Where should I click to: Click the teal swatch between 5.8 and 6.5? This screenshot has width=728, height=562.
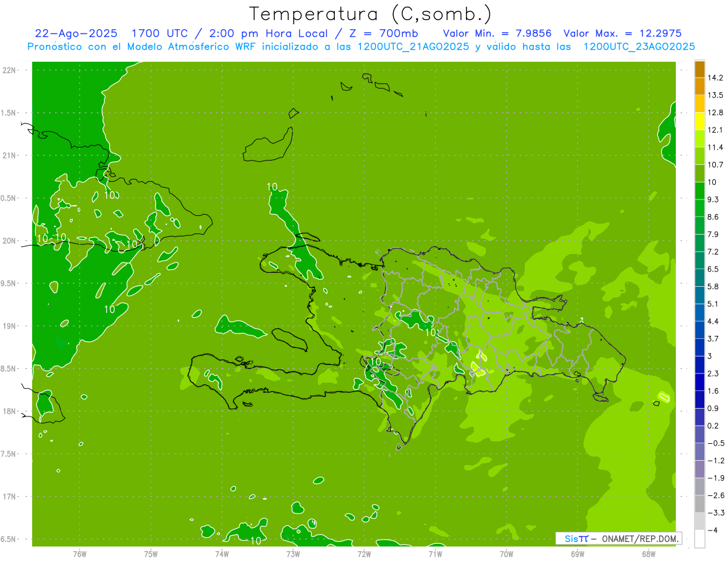click(x=699, y=278)
